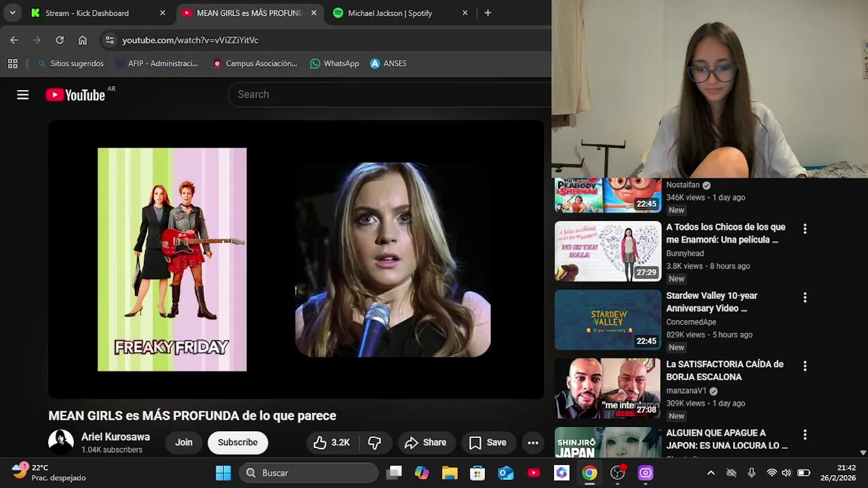This screenshot has width=868, height=488.
Task: Open Stardew Valley anniversary video thumbnail
Action: tap(608, 320)
